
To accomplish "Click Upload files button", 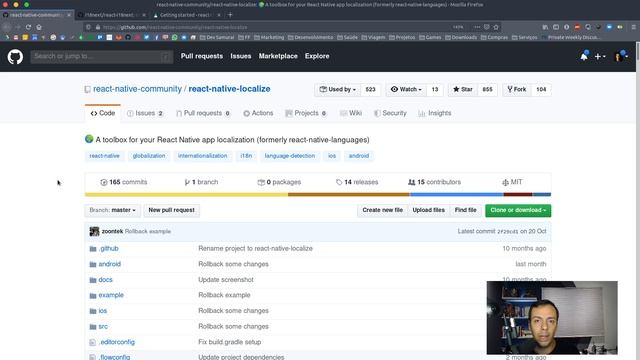I will pos(429,210).
